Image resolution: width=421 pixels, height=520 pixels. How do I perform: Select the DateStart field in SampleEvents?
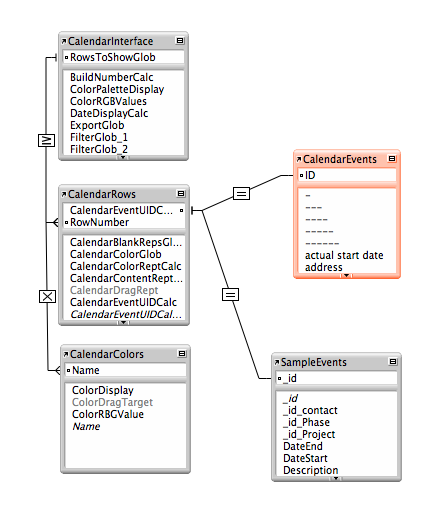coord(305,458)
